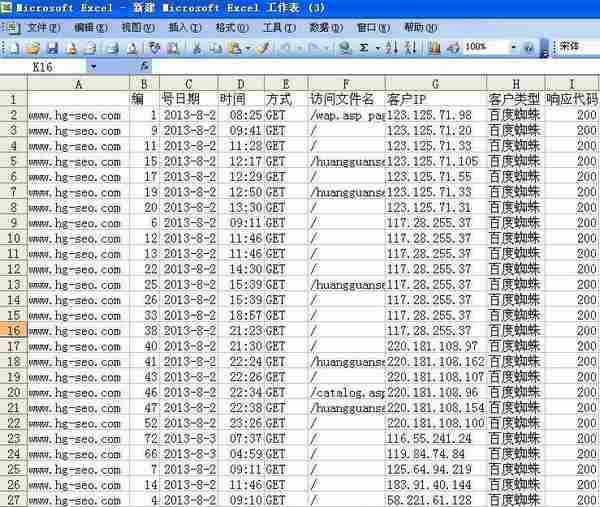Sort ascending with the A-Z icon
The width and height of the screenshot is (600, 507).
pos(390,47)
